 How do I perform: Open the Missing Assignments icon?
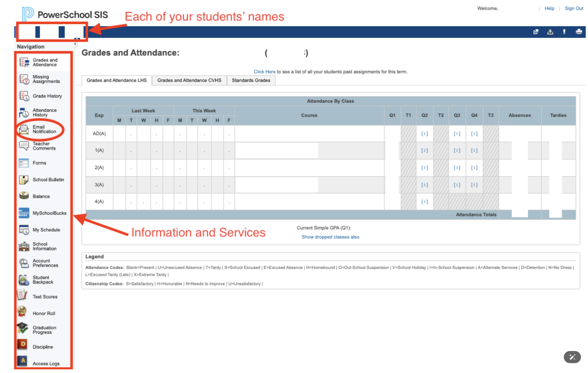click(x=24, y=79)
